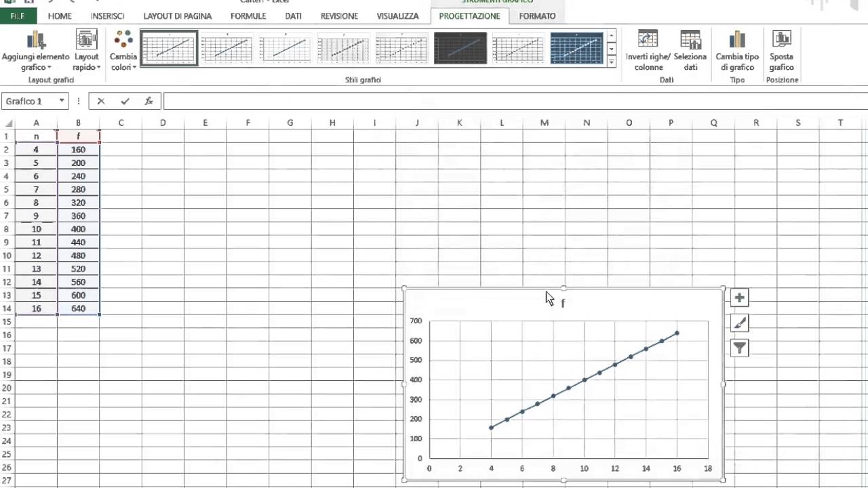Click chart elements plus button
Screen dimensions: 868x488
[739, 298]
